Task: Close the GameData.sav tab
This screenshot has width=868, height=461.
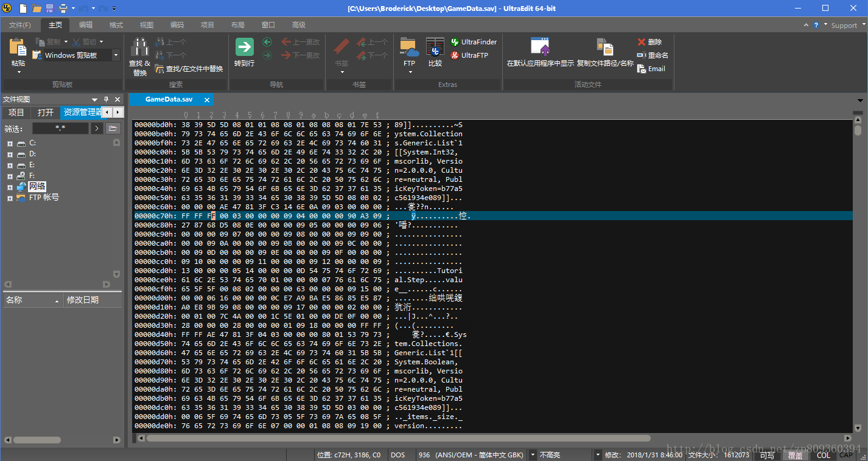Action: (x=207, y=100)
